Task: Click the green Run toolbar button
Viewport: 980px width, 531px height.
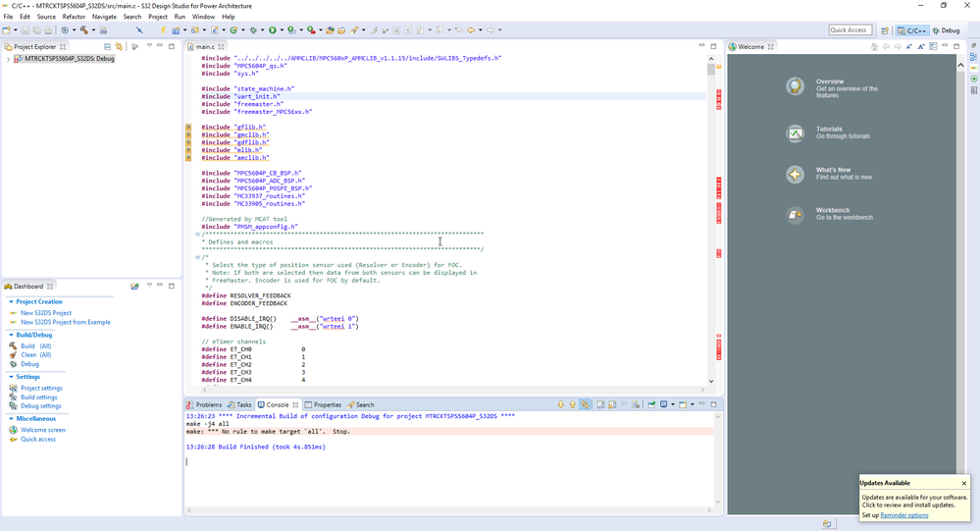Action: 272,30
